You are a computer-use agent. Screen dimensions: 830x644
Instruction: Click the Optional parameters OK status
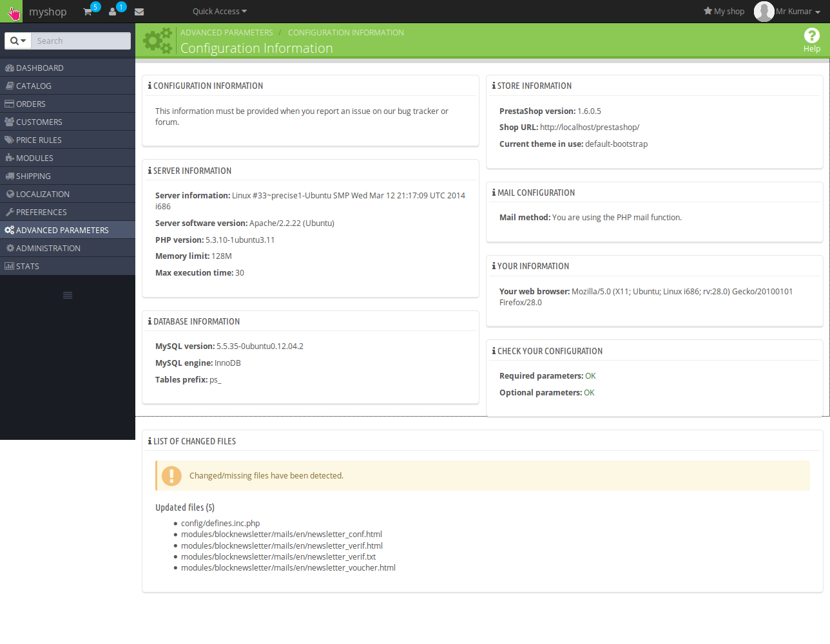pos(589,393)
